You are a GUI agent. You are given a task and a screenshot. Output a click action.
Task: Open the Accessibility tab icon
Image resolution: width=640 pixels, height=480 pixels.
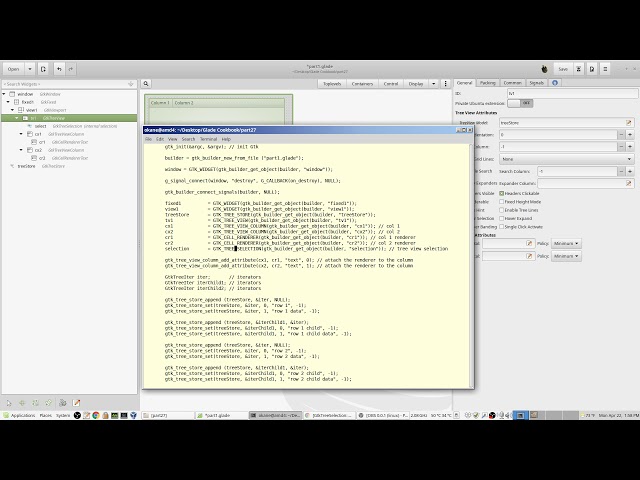pyautogui.click(x=555, y=83)
